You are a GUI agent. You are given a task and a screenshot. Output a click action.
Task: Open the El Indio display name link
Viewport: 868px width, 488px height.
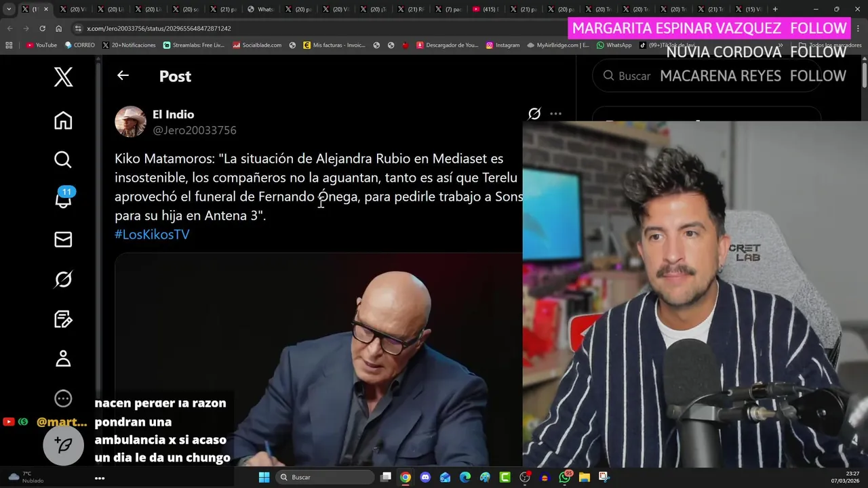tap(173, 115)
